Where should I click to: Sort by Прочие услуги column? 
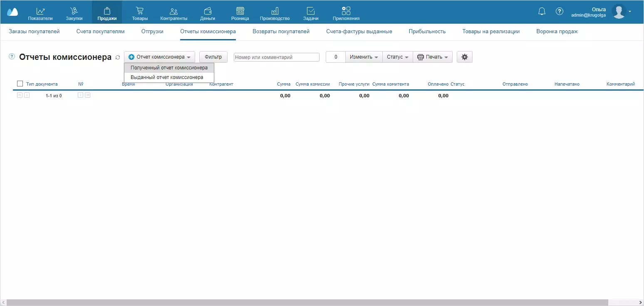[x=354, y=84]
